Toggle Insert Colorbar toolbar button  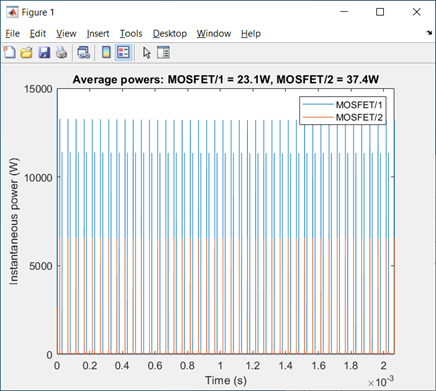point(106,53)
